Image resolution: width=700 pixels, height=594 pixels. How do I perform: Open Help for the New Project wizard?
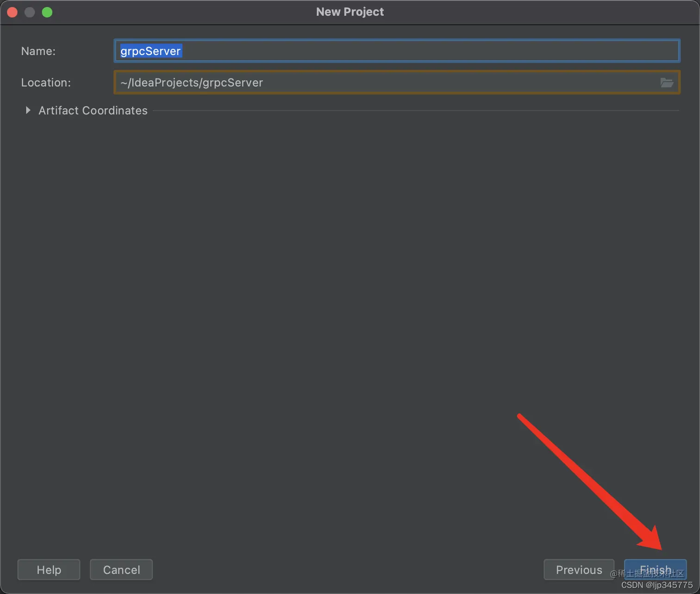49,569
